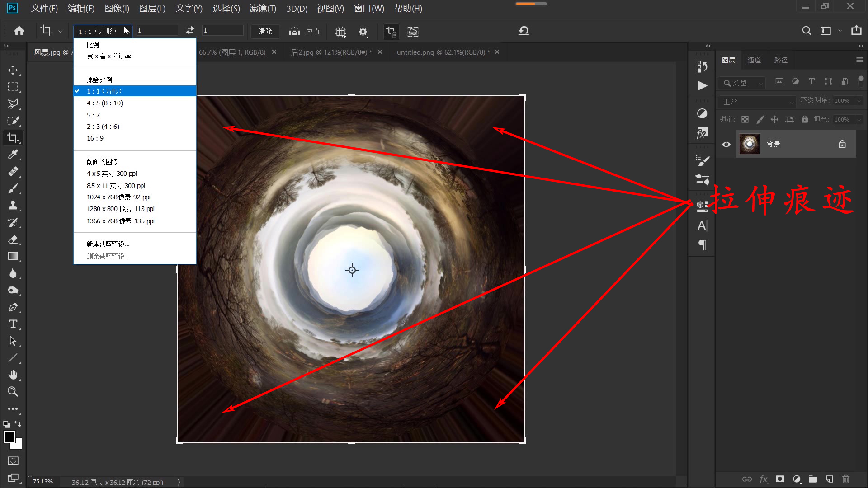Switch to the 通道 panel tab
Screen dimensions: 868x488
[754, 60]
